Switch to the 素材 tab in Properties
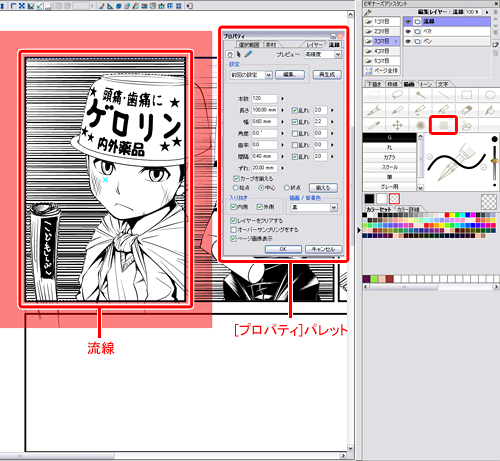500x461 pixels. (x=271, y=45)
